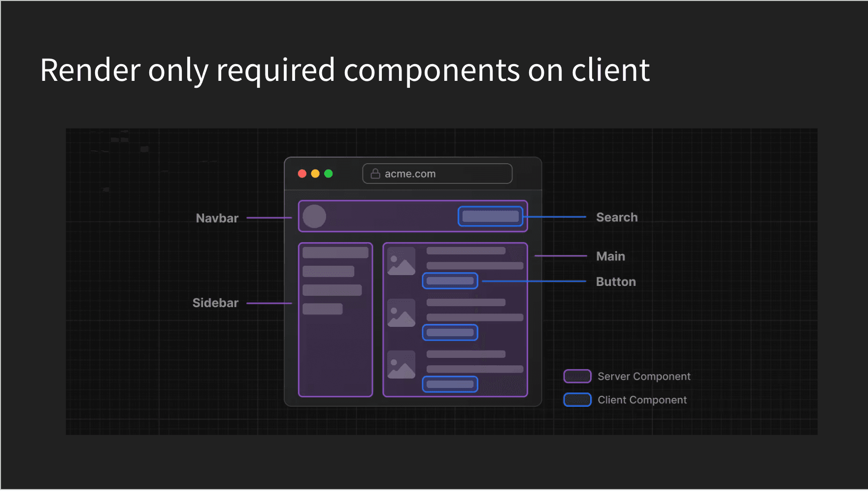Click the blue Search box in the navbar
868x492 pixels.
tap(491, 216)
